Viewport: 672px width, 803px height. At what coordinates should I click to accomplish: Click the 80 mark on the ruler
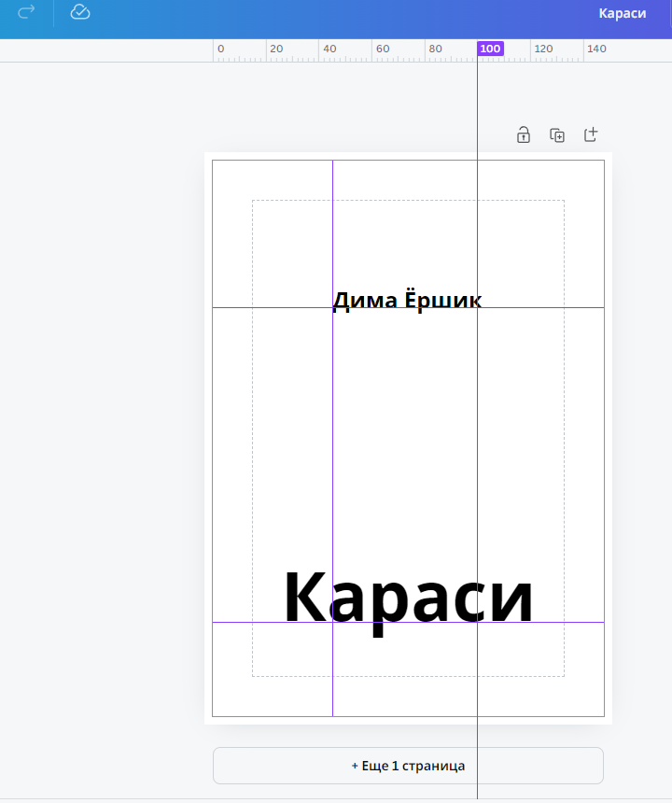pyautogui.click(x=436, y=49)
